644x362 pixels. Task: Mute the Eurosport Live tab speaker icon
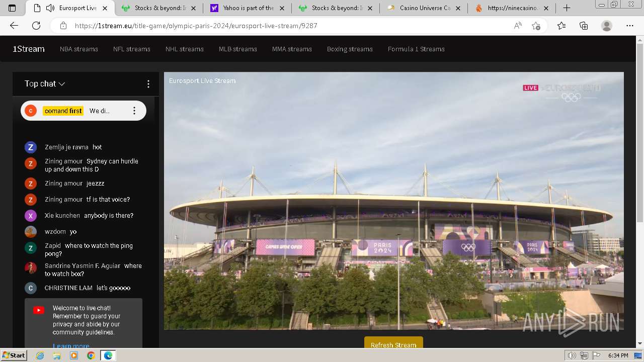coord(50,8)
